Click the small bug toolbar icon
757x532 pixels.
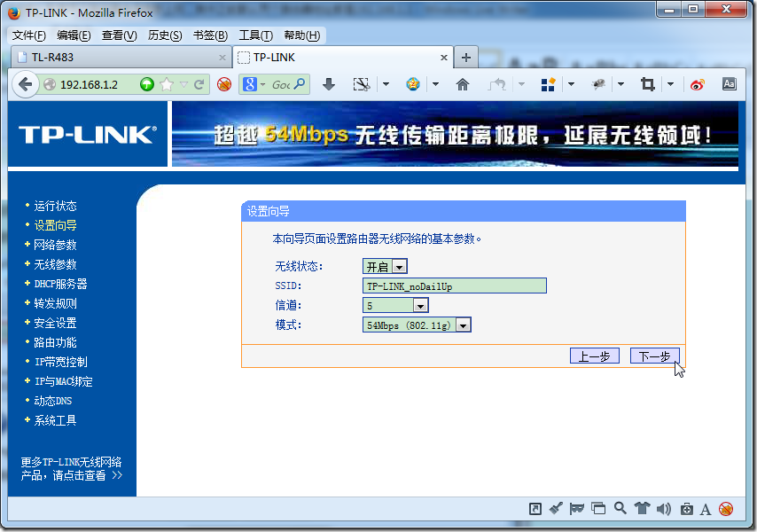(x=598, y=84)
